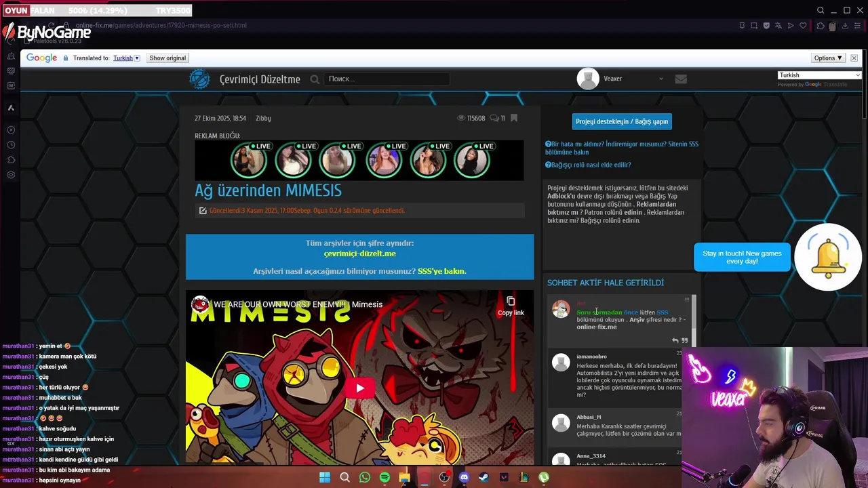Open the Turkish language dropdown in translate bar
Screen dimensions: 868x488
click(126, 58)
